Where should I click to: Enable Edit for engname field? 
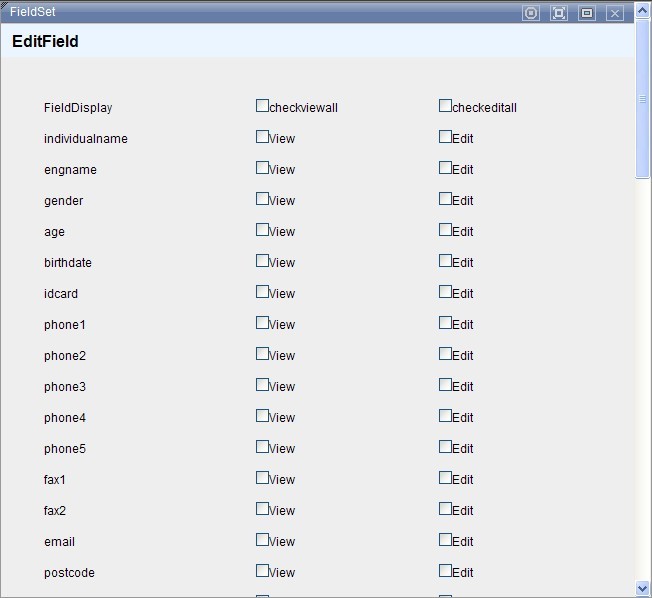pos(445,168)
